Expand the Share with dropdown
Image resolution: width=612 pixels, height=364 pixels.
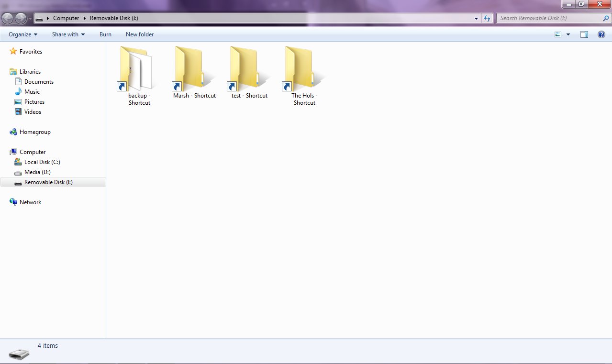pos(68,34)
